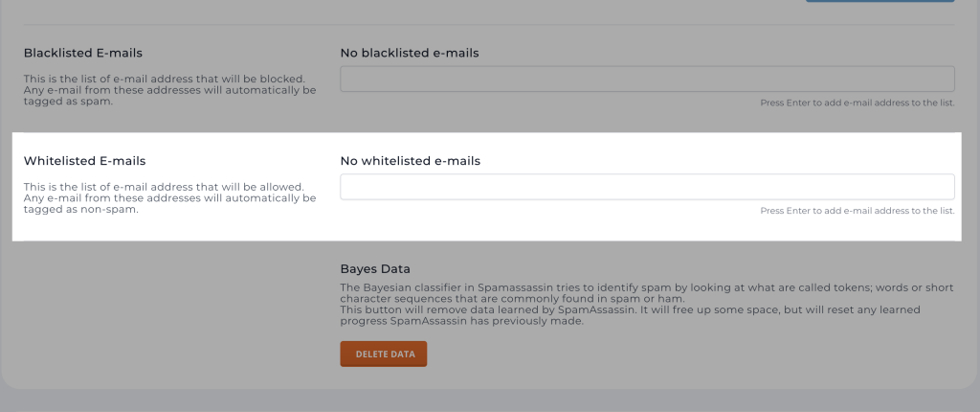980x412 pixels.
Task: Focus the whitelisted e-mails input field
Action: [647, 187]
